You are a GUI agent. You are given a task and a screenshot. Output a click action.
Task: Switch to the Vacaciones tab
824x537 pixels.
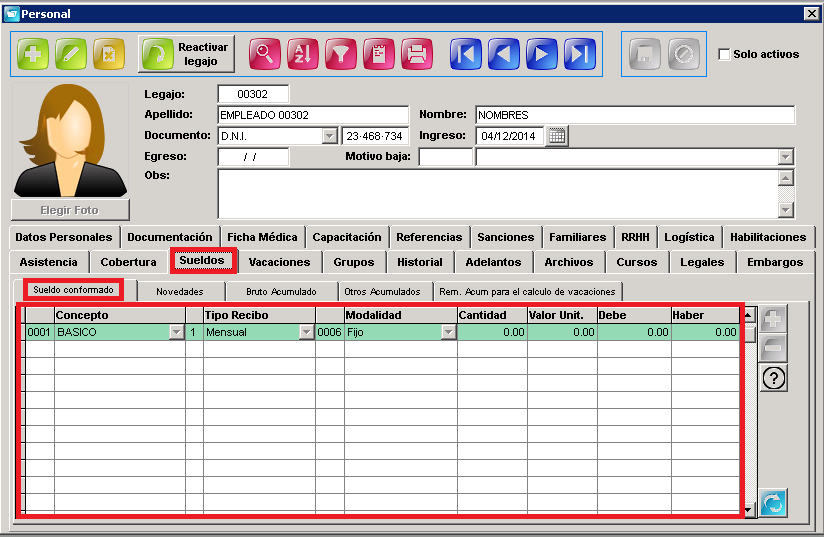tap(280, 262)
